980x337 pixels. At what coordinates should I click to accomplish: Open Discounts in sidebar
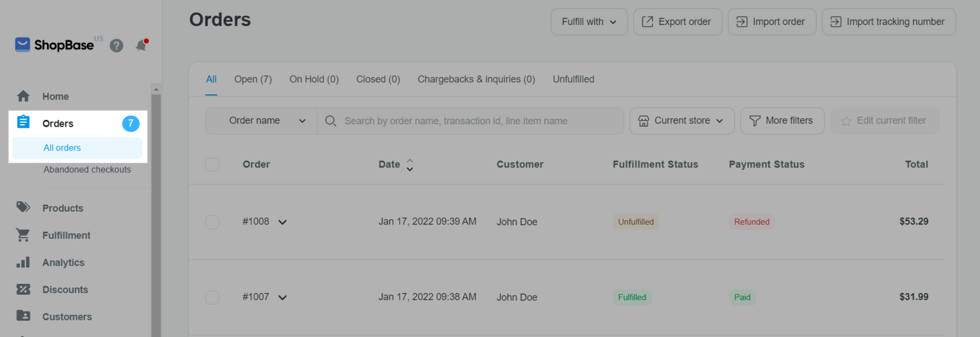(65, 290)
